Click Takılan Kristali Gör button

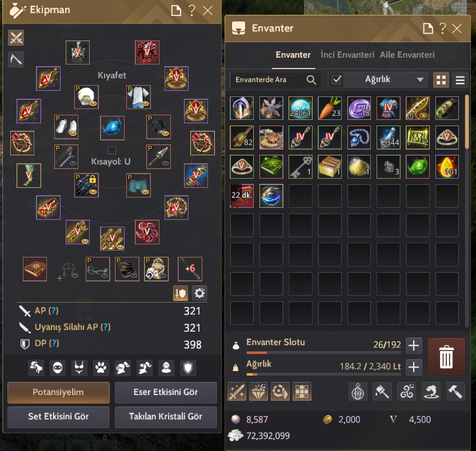tap(166, 417)
